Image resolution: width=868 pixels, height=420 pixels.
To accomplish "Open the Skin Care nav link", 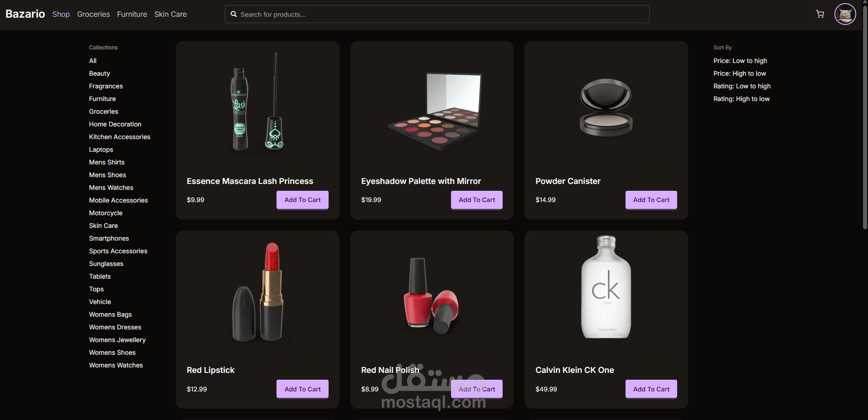I will (170, 14).
